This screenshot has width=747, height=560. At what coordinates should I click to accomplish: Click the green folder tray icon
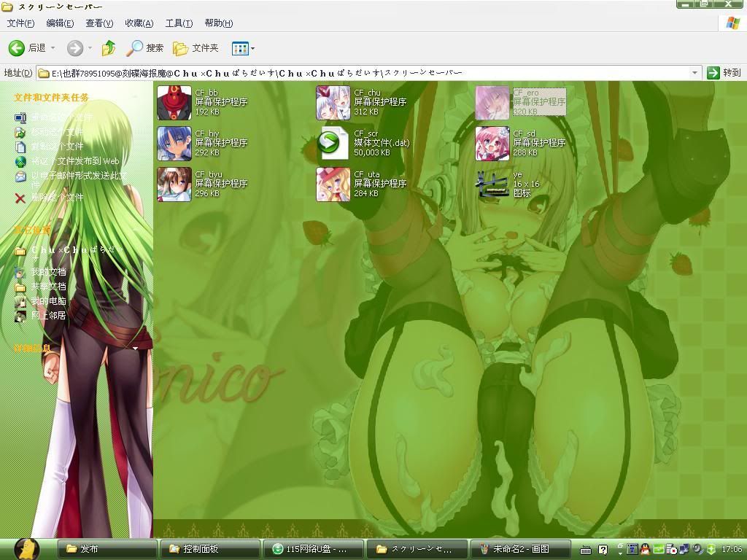coord(659,549)
